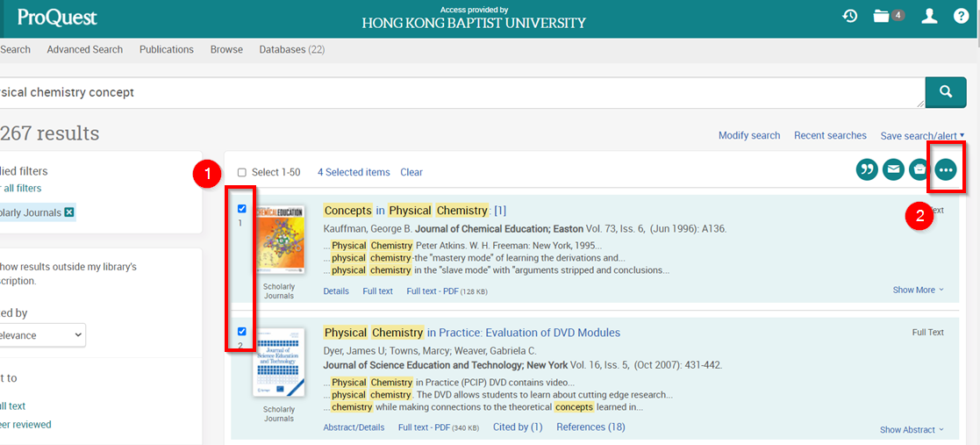Go to Advanced Search tab
Screen dimensions: 980x445
85,49
